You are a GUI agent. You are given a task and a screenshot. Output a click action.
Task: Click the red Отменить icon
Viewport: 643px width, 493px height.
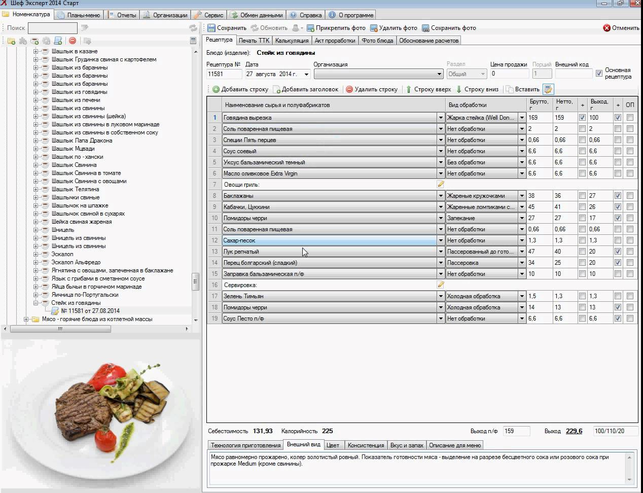tap(607, 27)
